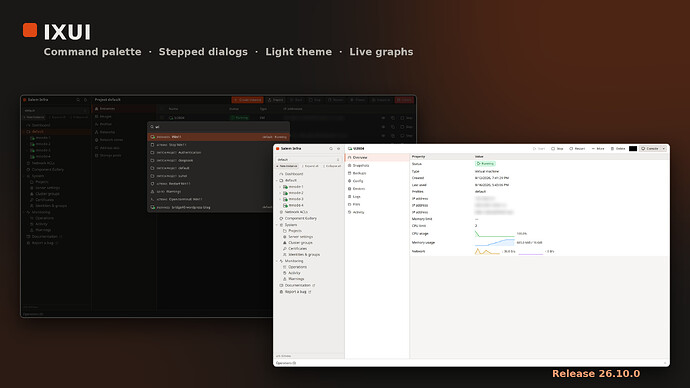This screenshot has height=388, width=690.
Task: Open Operations status bar entry in light window
Action: [x=286, y=363]
